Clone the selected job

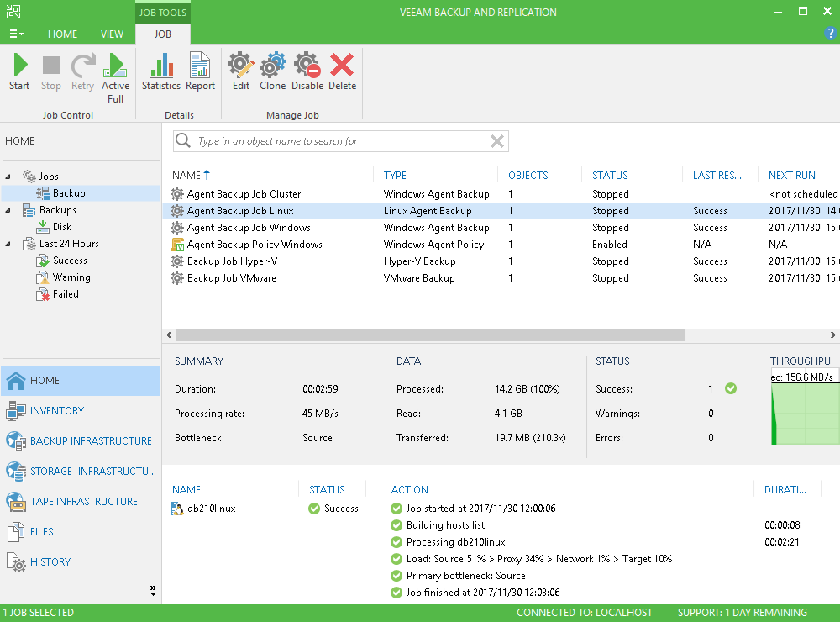(x=273, y=71)
